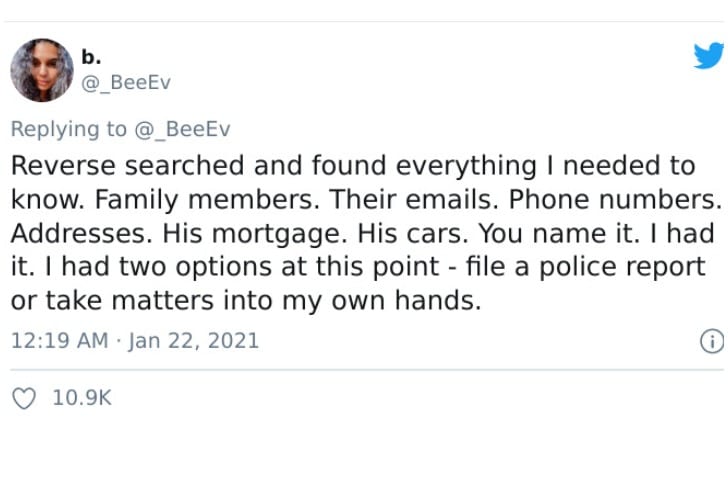The width and height of the screenshot is (728, 485).
Task: Click the Twitter bird logo
Action: click(709, 56)
